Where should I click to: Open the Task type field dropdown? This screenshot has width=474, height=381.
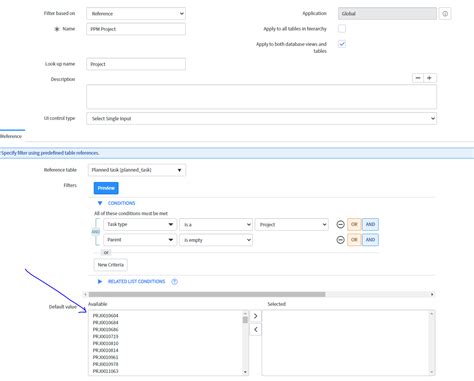point(140,224)
